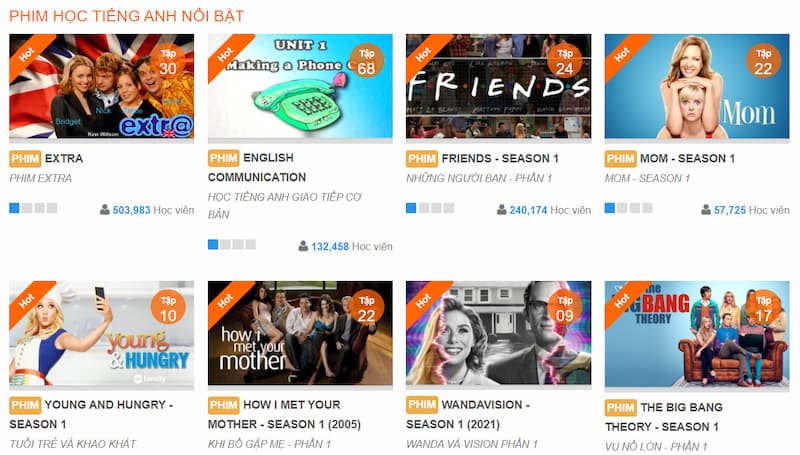Click the Phim học tiếng Anh nổi bật heading
Viewport: 800px width, 455px height.
coord(127,16)
